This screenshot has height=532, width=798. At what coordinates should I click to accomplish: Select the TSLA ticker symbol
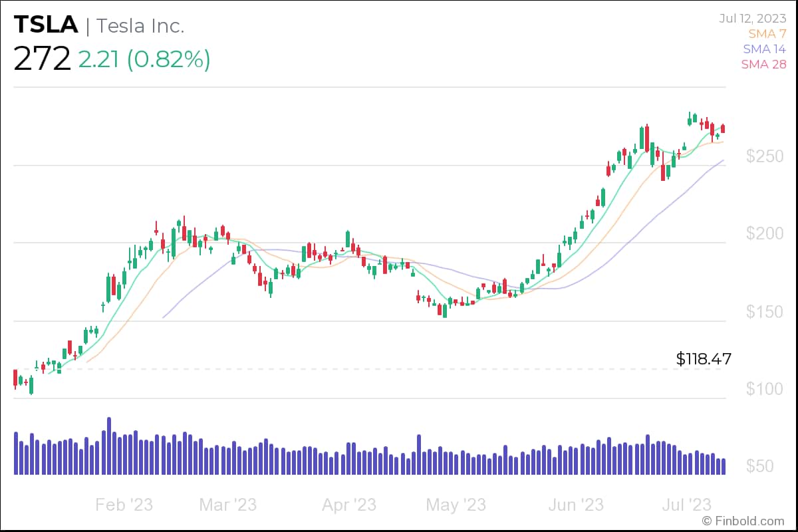(x=45, y=25)
